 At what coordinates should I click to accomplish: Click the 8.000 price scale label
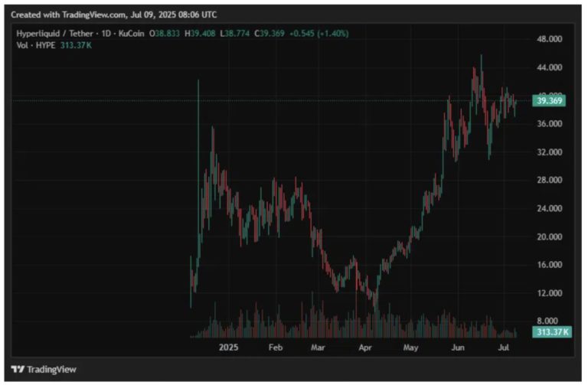[551, 321]
